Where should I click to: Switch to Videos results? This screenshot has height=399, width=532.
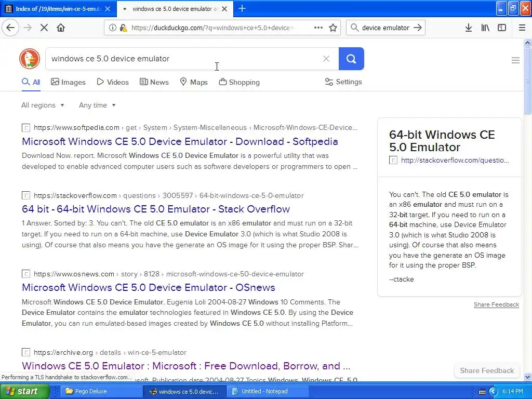tap(113, 82)
